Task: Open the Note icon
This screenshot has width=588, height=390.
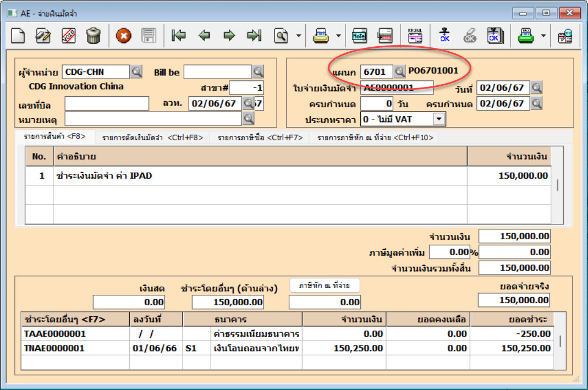Action: point(359,36)
